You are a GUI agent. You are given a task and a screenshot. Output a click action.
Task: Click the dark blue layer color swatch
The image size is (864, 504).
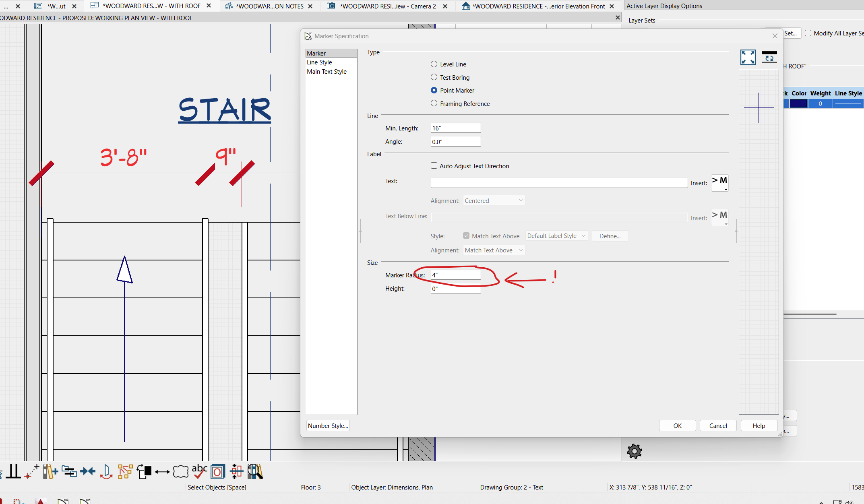[798, 104]
